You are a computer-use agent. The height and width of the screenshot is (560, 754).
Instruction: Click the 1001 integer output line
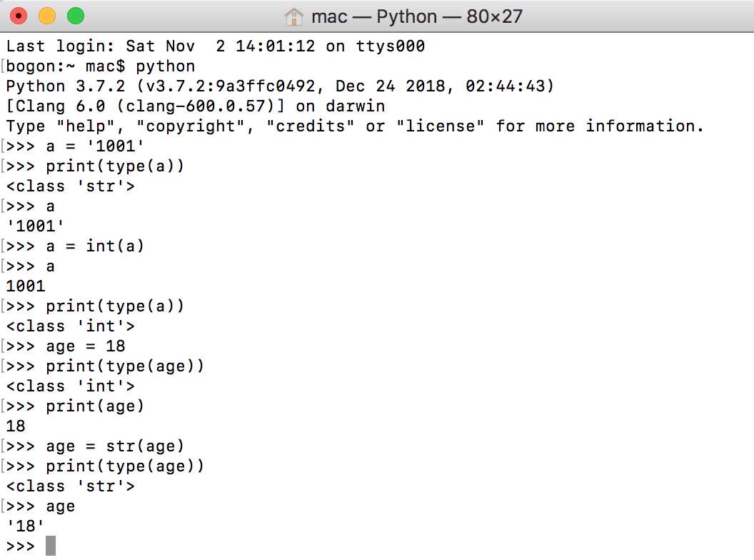click(x=26, y=286)
